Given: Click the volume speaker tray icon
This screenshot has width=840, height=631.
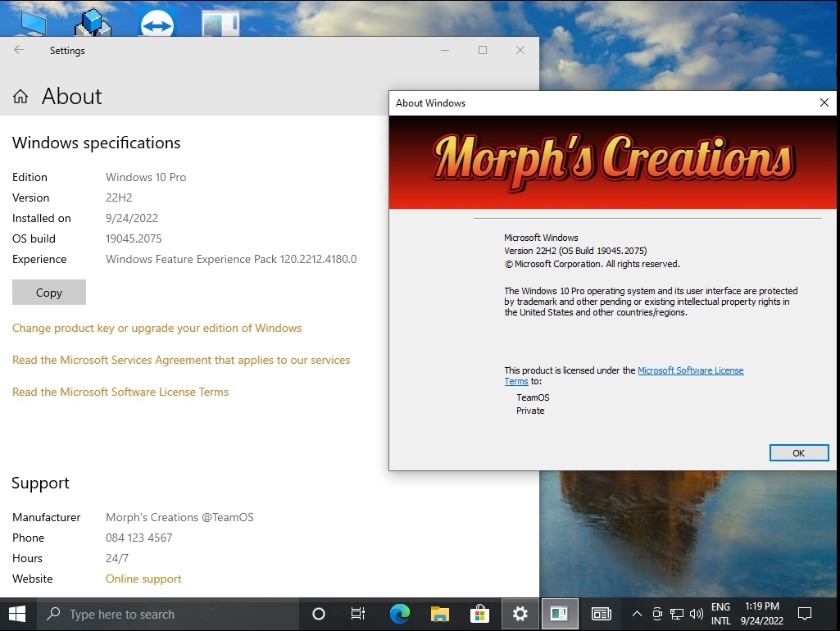Looking at the screenshot, I should click(697, 614).
